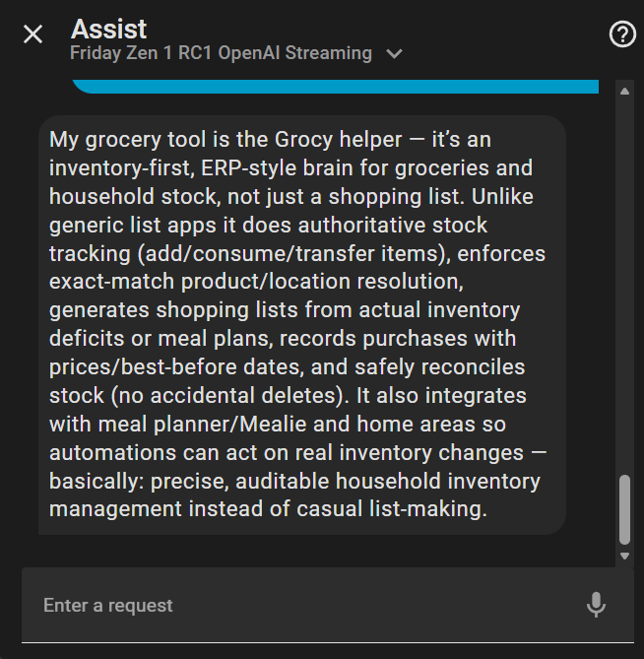Screen dimensions: 644x659
Task: Expand the pipeline picker chevron
Action: [395, 54]
